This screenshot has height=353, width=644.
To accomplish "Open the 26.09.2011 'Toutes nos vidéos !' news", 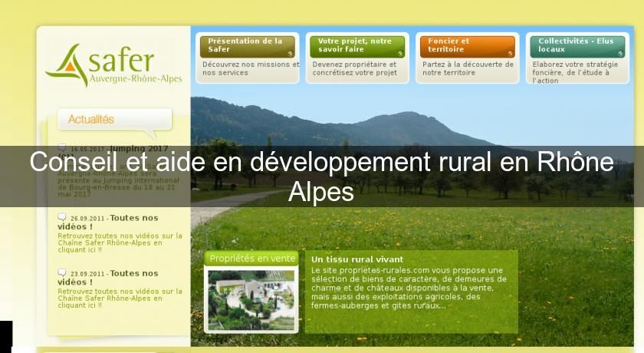I will click(108, 223).
